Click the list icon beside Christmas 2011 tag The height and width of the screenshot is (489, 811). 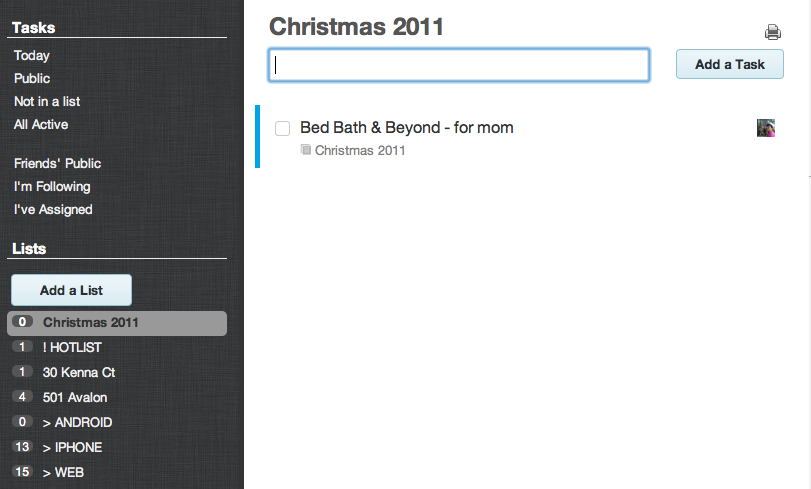tap(306, 150)
